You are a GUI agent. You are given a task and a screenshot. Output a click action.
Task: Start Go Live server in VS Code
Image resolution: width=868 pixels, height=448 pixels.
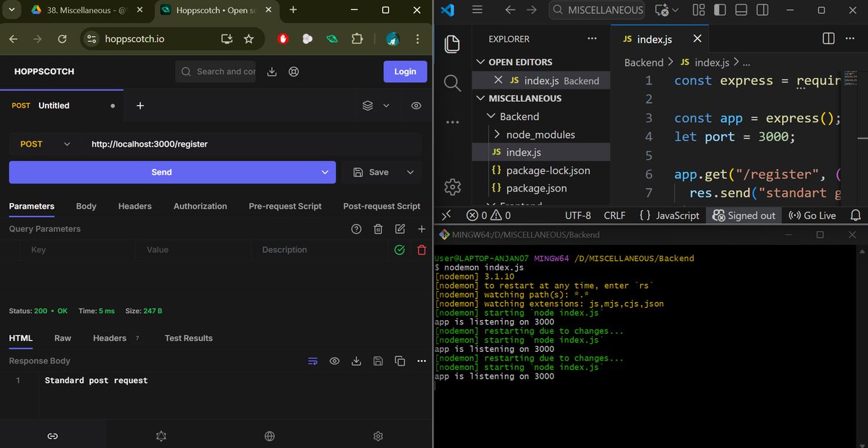(x=812, y=215)
